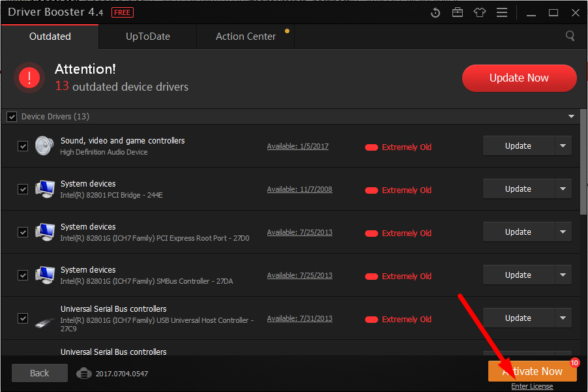Uncheck the PCI Bridge 244E checkbox
The height and width of the screenshot is (392, 588).
23,189
